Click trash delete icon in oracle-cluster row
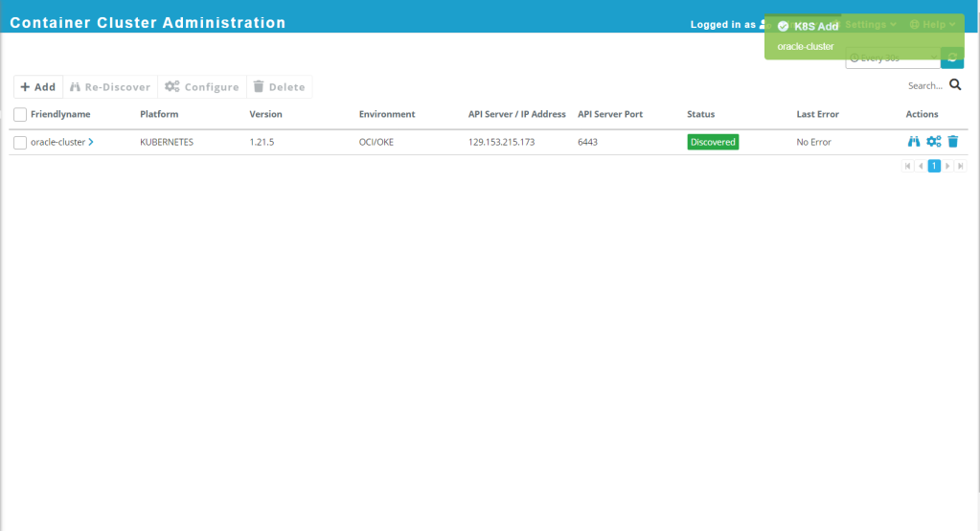The image size is (980, 531). coord(953,141)
